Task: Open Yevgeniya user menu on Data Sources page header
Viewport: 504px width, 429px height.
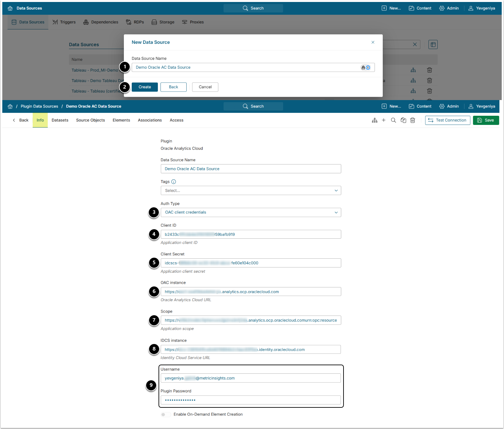Action: click(482, 8)
